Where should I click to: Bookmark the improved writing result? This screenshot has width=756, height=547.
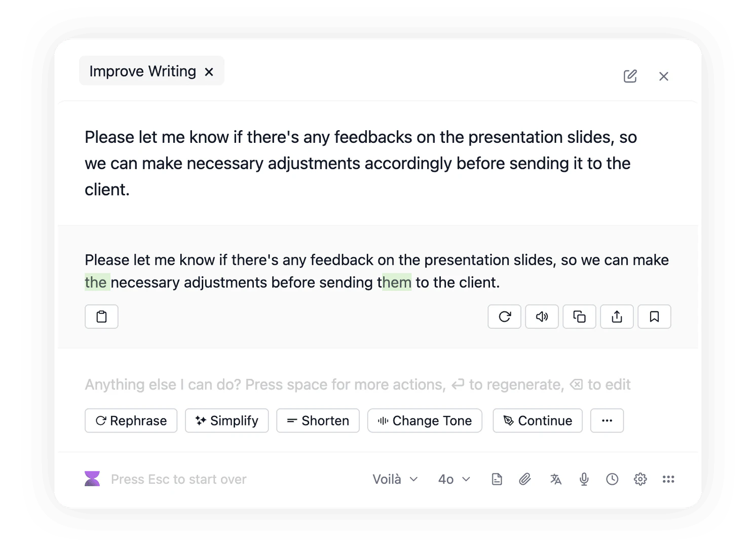tap(654, 316)
